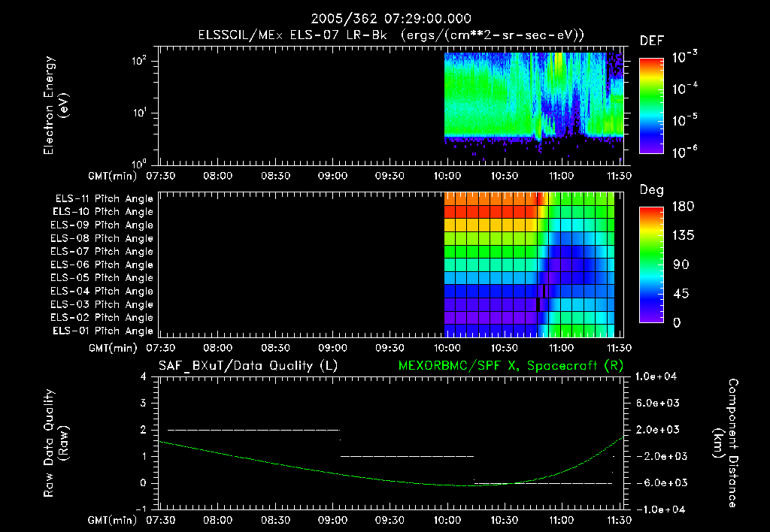Select the ELS-09 Pitch Angle row label

pos(102,225)
